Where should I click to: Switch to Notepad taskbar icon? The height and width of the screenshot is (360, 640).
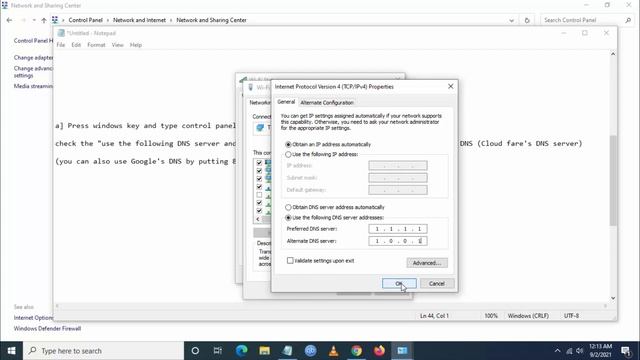[287, 351]
